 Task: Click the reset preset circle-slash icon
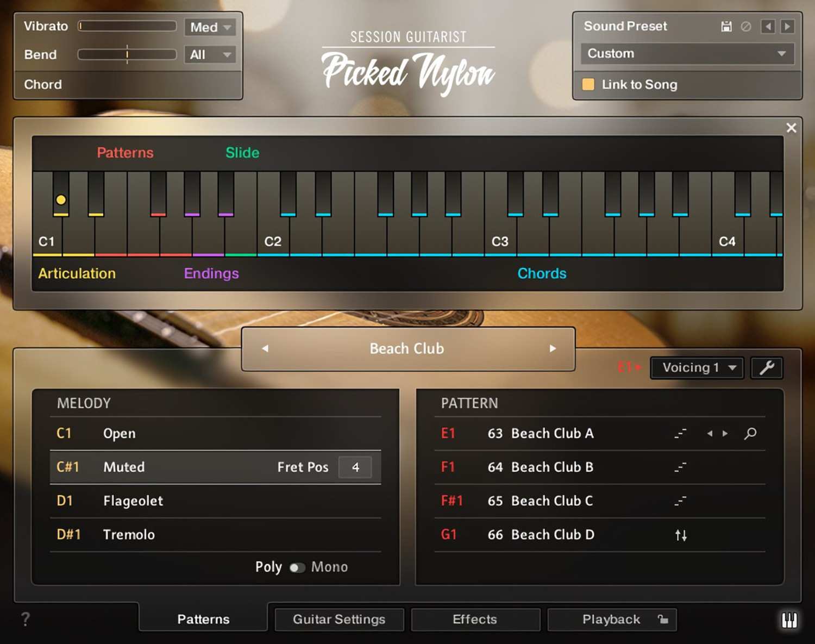[x=746, y=26]
